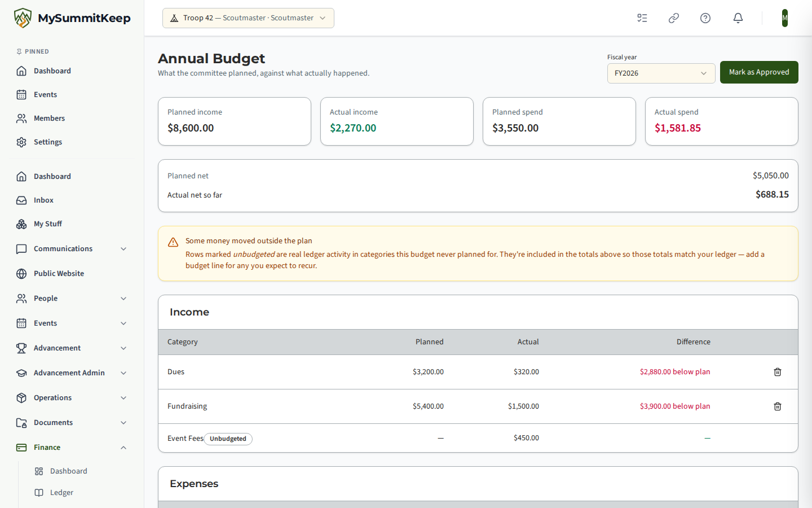This screenshot has width=812, height=508.
Task: Expand the Advancement section chevron
Action: pyautogui.click(x=123, y=348)
